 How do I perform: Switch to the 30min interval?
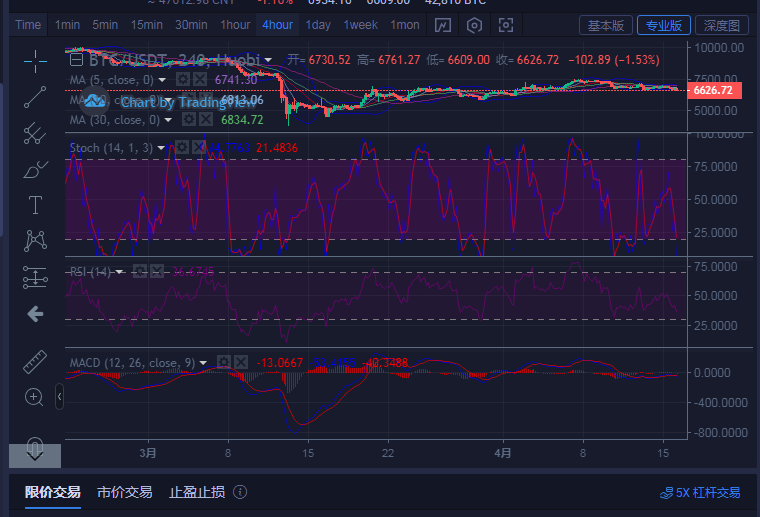[191, 25]
